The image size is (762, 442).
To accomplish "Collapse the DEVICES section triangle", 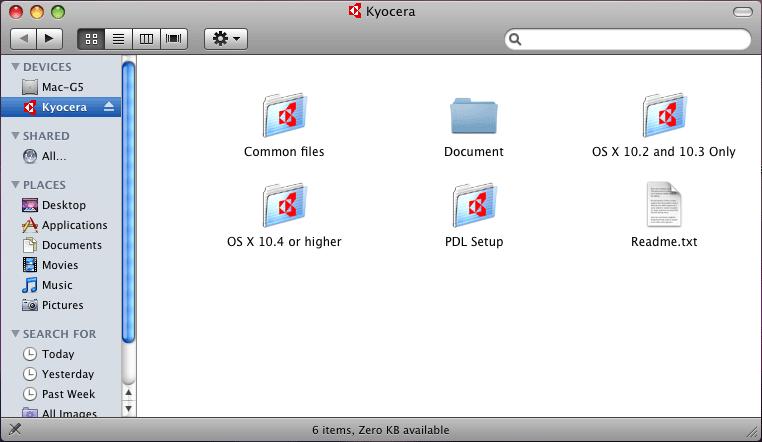I will [16, 67].
